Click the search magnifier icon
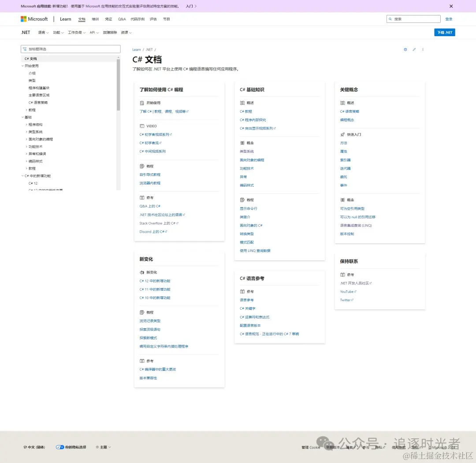This screenshot has height=463, width=476. coord(390,19)
